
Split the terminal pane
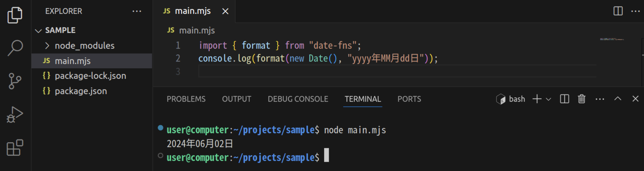tap(564, 99)
